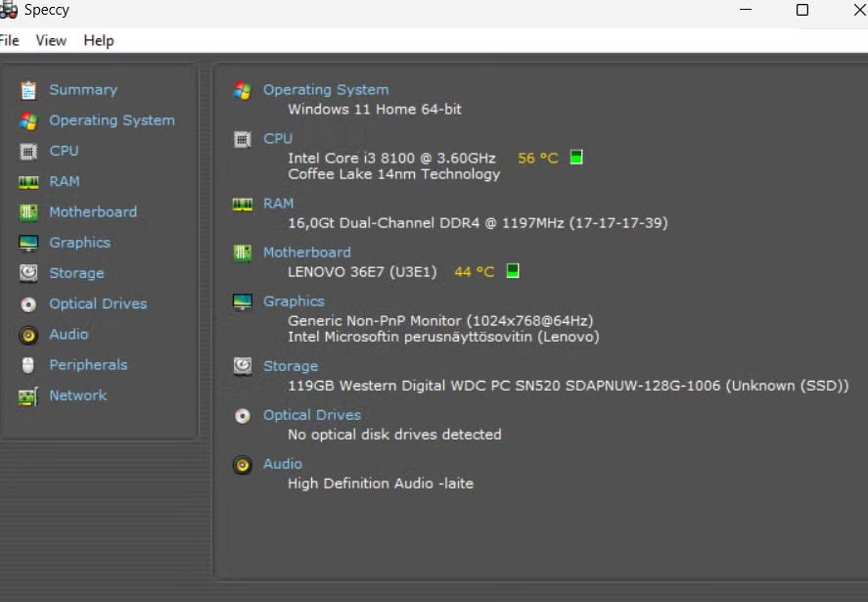Click the Storage hard drive icon in sidebar

pos(28,273)
